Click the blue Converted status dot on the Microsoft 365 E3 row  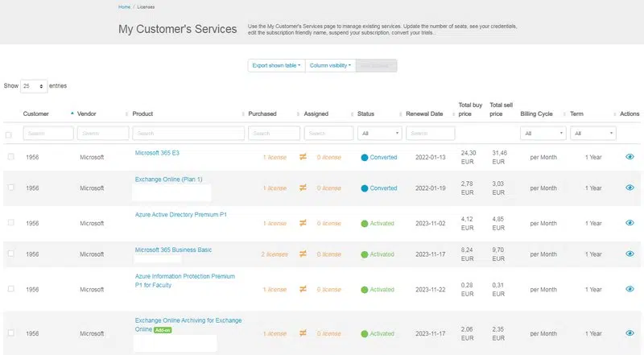[x=365, y=157]
